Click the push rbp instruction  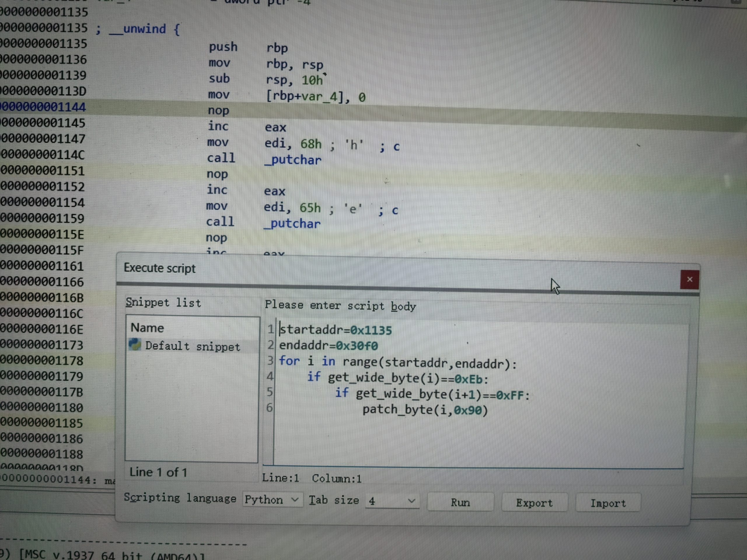point(248,47)
